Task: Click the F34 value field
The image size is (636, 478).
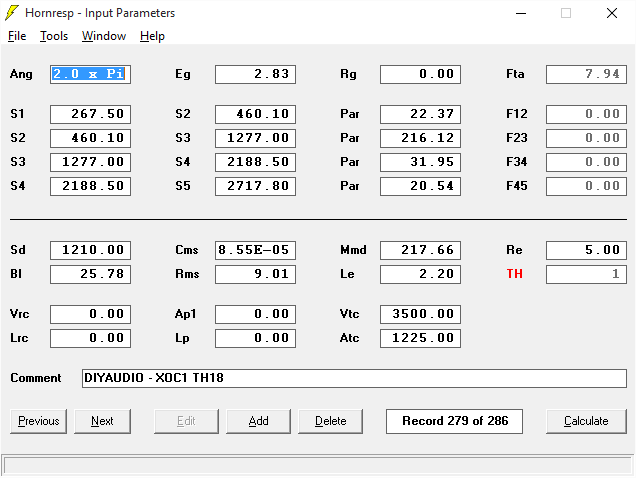Action: (x=586, y=162)
